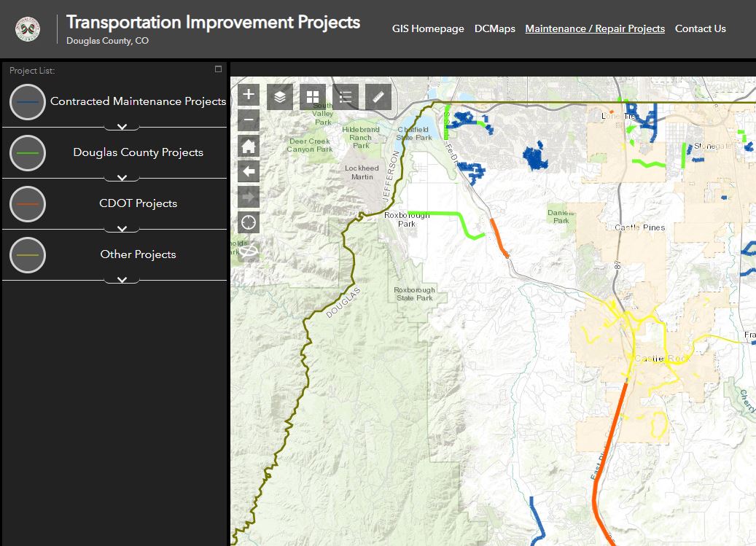
Task: Show the map Legend list icon
Action: pos(346,96)
